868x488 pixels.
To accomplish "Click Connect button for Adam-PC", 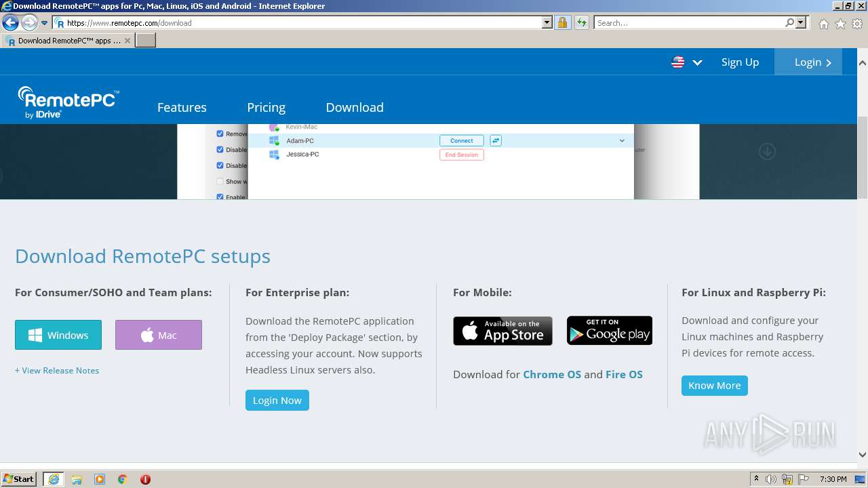I will (462, 140).
